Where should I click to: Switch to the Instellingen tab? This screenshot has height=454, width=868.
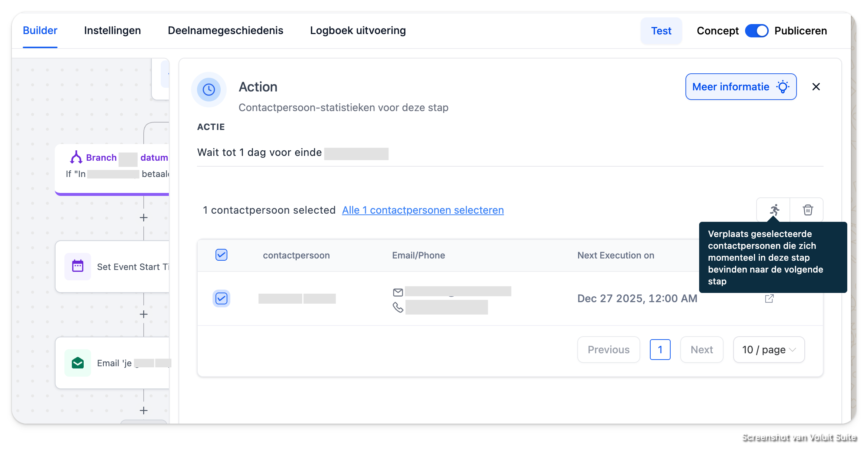pyautogui.click(x=113, y=30)
